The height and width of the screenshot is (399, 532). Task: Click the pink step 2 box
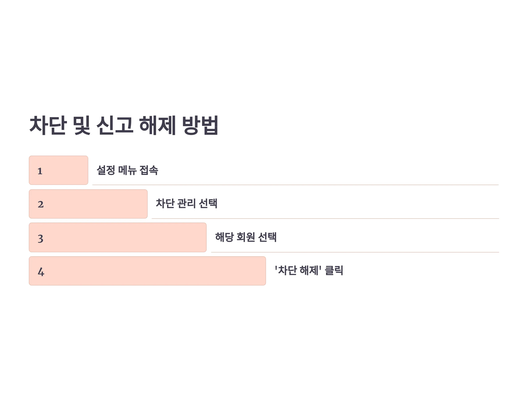click(x=88, y=204)
